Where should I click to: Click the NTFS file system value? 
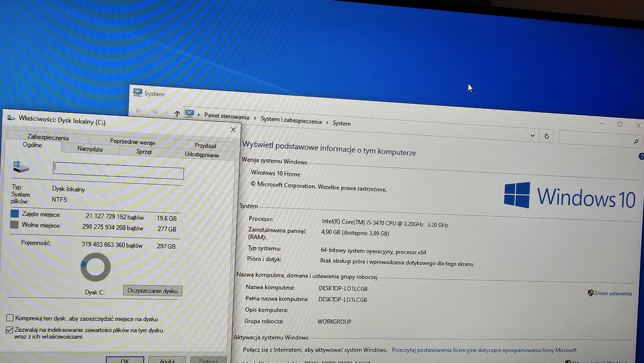coord(59,200)
